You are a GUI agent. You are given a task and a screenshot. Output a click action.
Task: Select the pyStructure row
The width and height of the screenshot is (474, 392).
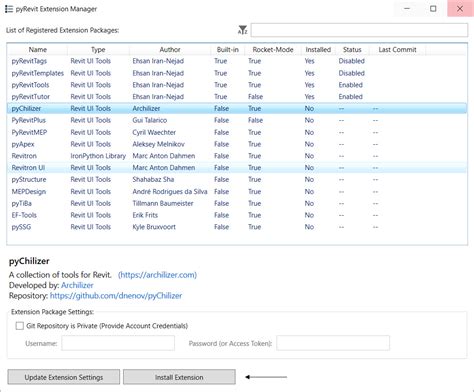pos(237,179)
